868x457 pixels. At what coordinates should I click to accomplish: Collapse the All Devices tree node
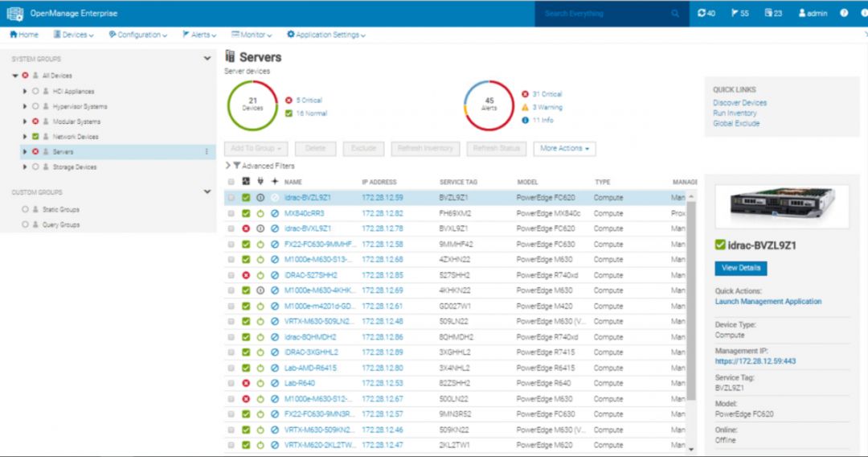[x=15, y=76]
